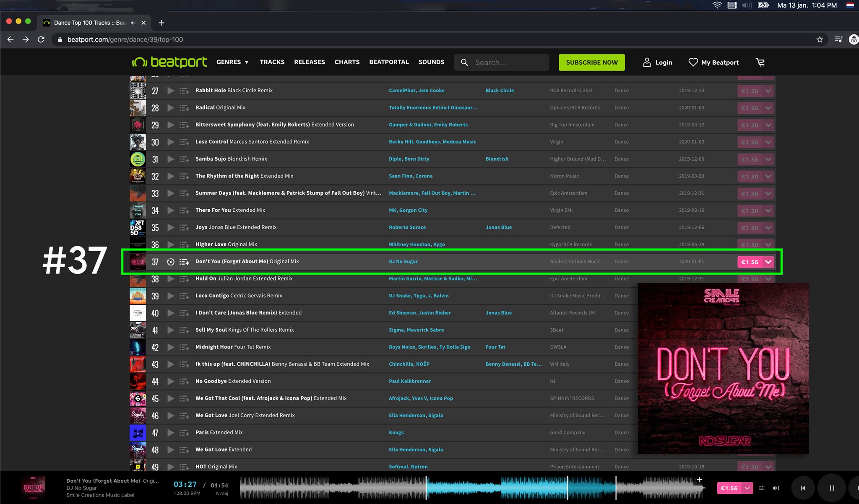Expand buy options for Rabbit Hole
Viewport: 859px width, 504px height.
[768, 91]
